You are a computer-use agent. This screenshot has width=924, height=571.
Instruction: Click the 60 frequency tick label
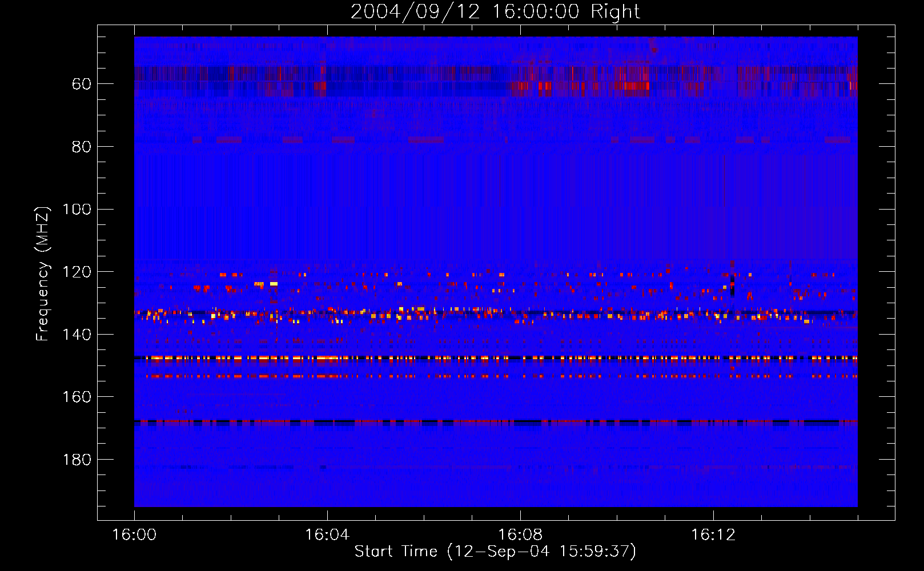[x=81, y=84]
